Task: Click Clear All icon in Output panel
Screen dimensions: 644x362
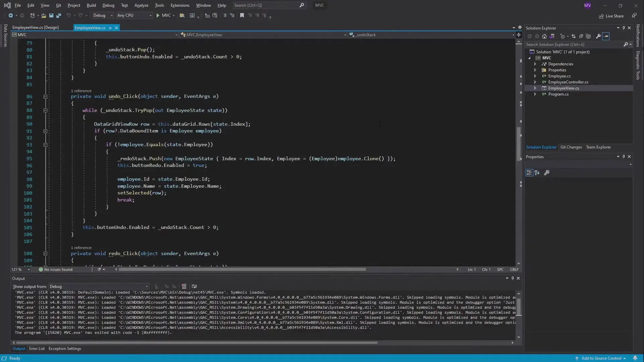Action: point(184,286)
